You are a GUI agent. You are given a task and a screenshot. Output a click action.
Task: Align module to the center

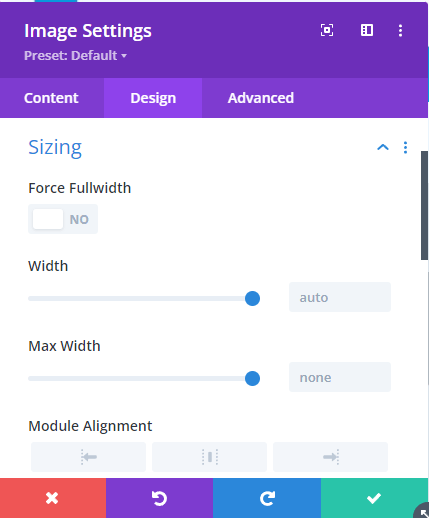point(210,457)
